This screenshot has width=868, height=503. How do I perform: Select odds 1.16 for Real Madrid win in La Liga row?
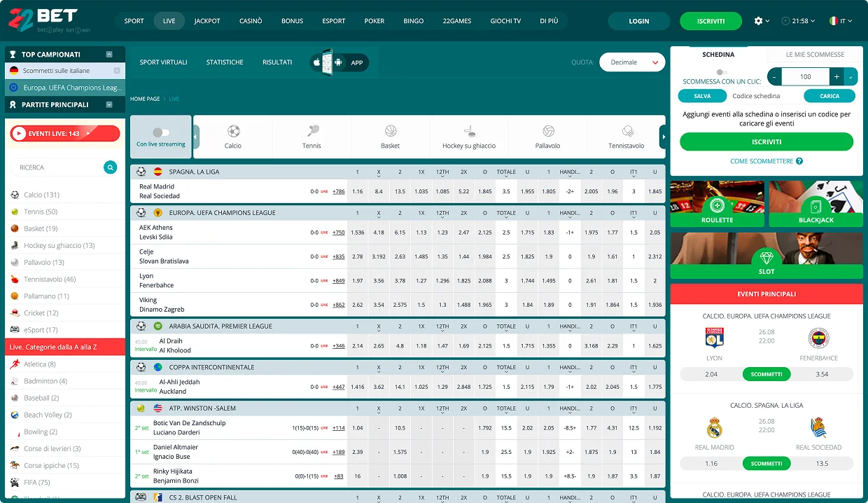(x=358, y=191)
